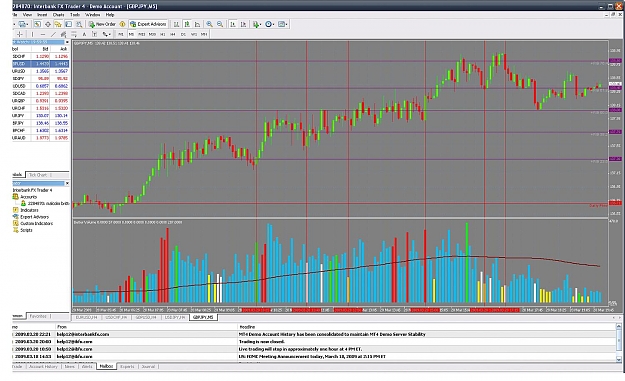Open the Indicators list dropdown
The height and width of the screenshot is (381, 625).
(257, 24)
